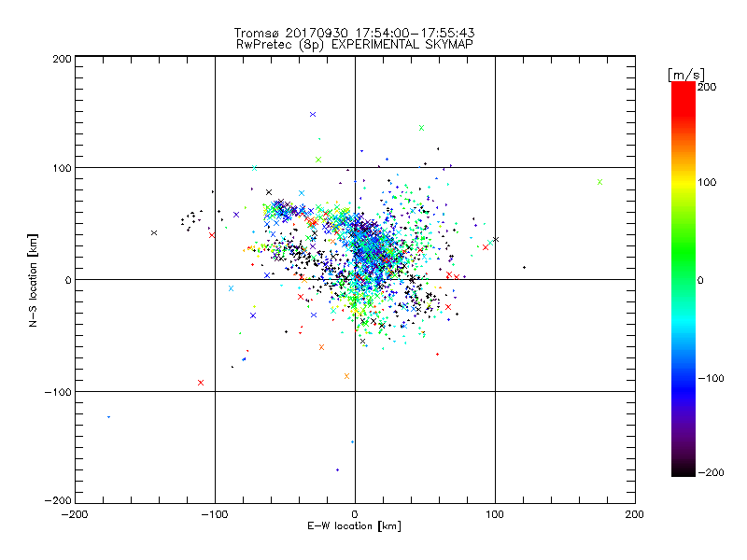Click the E-W axis 200 tick label
Viewport: 747px width, 560px height.
point(635,514)
